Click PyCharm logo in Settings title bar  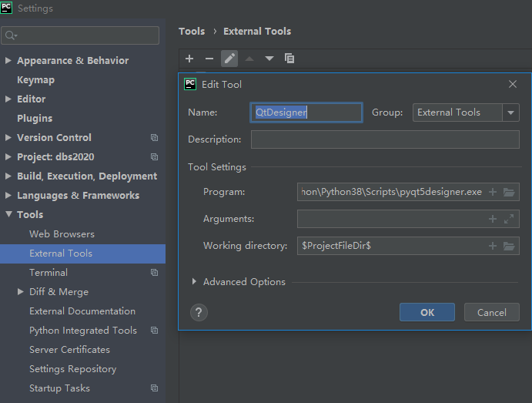[x=6, y=8]
